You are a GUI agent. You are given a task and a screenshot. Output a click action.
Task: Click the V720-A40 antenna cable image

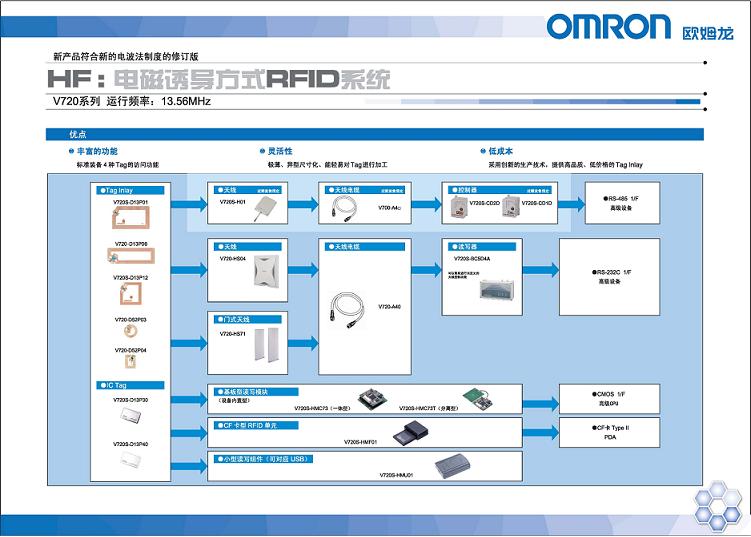pos(347,310)
